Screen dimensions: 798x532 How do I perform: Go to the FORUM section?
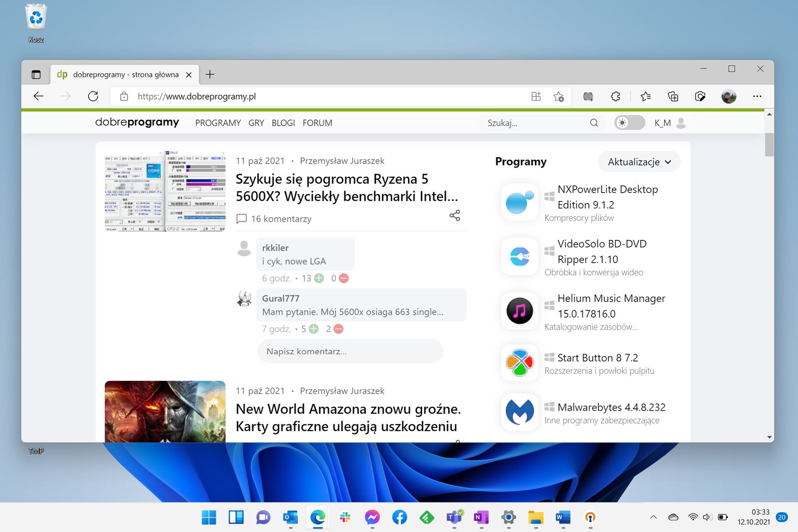(317, 123)
